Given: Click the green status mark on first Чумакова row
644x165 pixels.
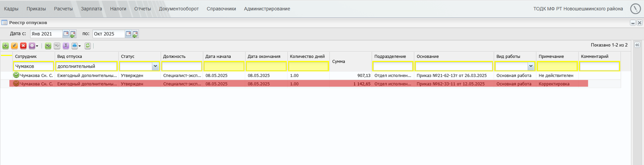Looking at the screenshot, I should [x=16, y=75].
